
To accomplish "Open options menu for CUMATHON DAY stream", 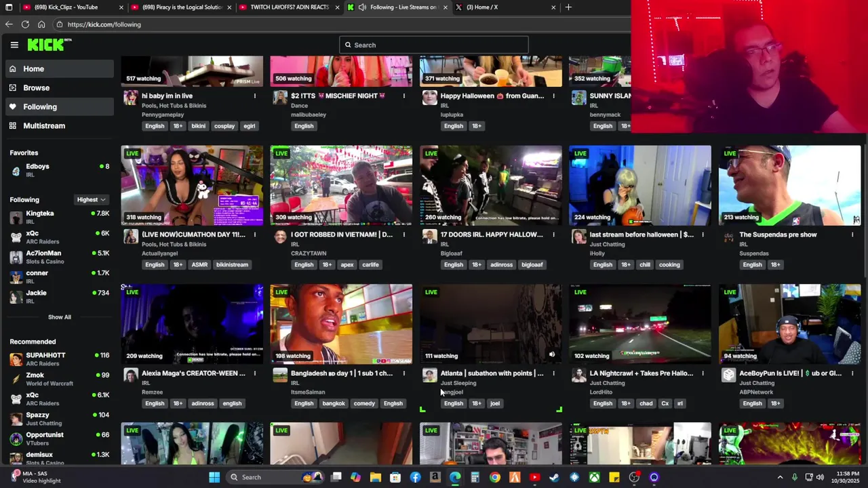I will tap(255, 235).
